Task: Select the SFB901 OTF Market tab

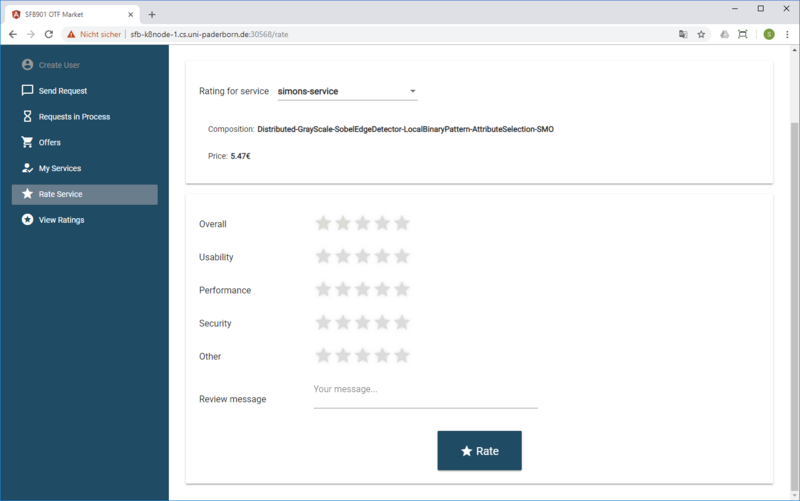Action: (72, 14)
